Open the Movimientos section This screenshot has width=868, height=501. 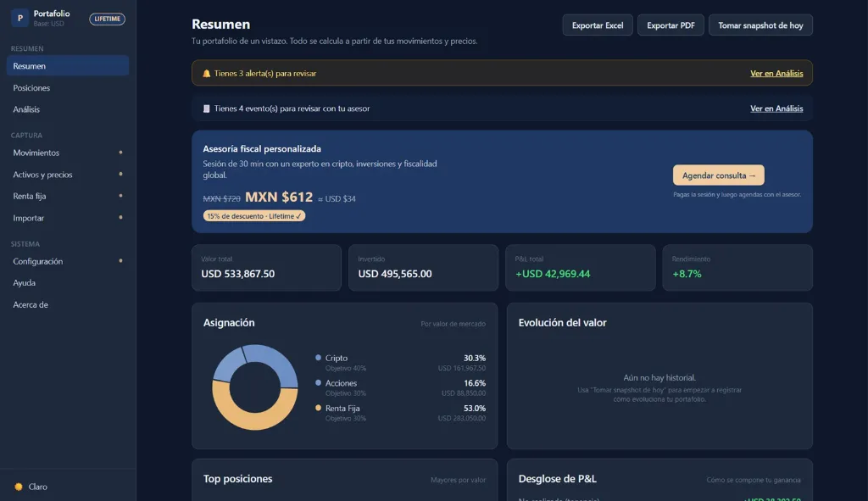pyautogui.click(x=68, y=153)
